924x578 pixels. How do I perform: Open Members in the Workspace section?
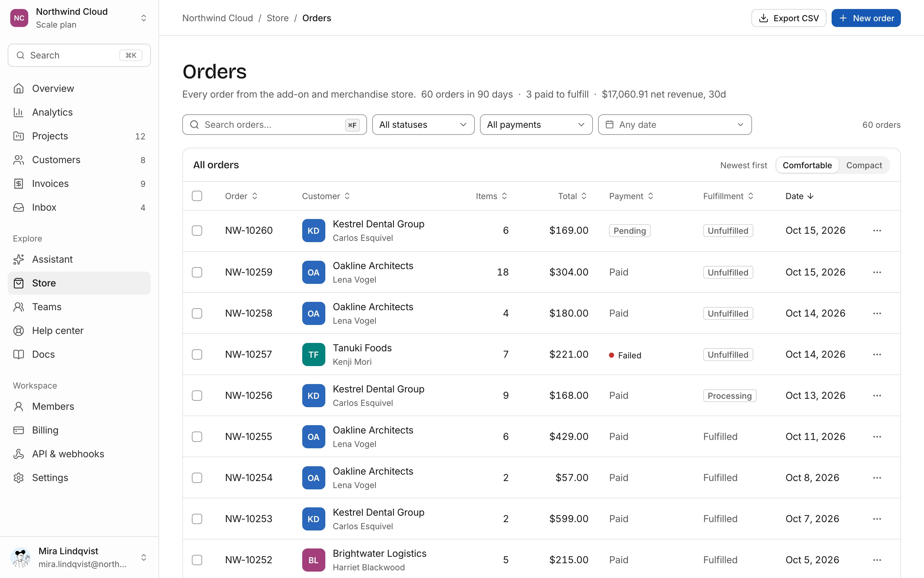79,406
